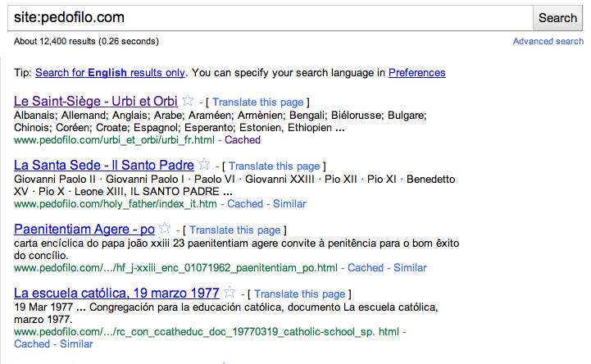
Task: Translate the Le Saint-Siège result page
Action: click(x=256, y=102)
